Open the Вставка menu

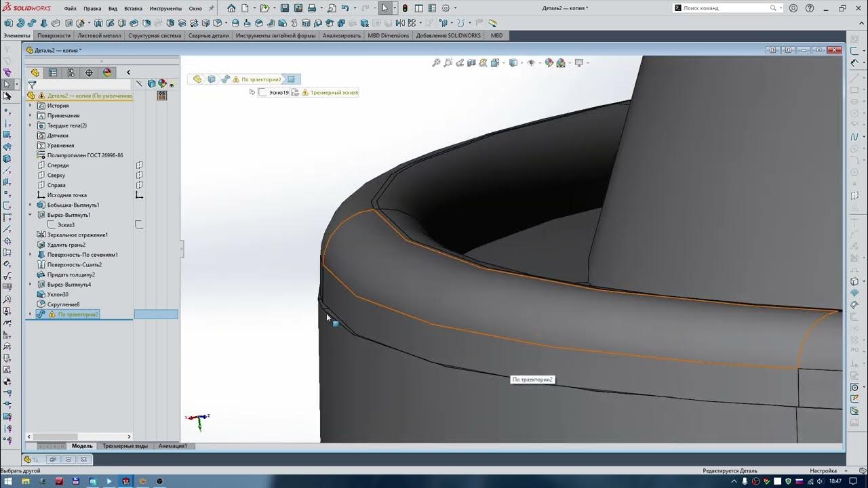tap(134, 9)
